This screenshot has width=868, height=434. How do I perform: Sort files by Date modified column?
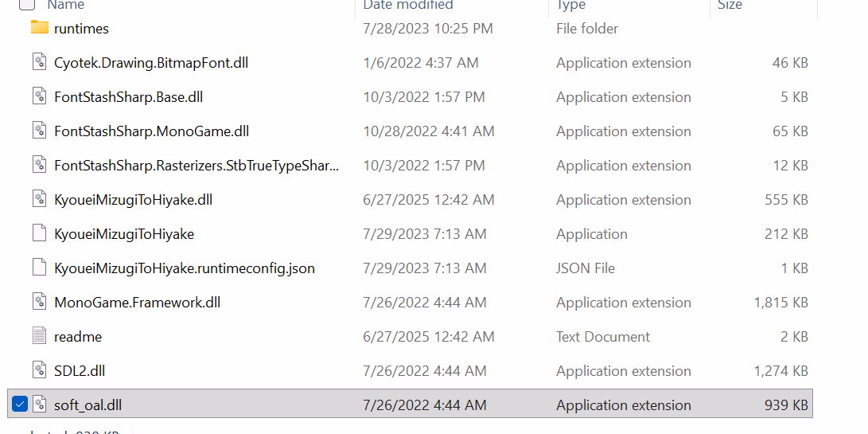point(408,5)
